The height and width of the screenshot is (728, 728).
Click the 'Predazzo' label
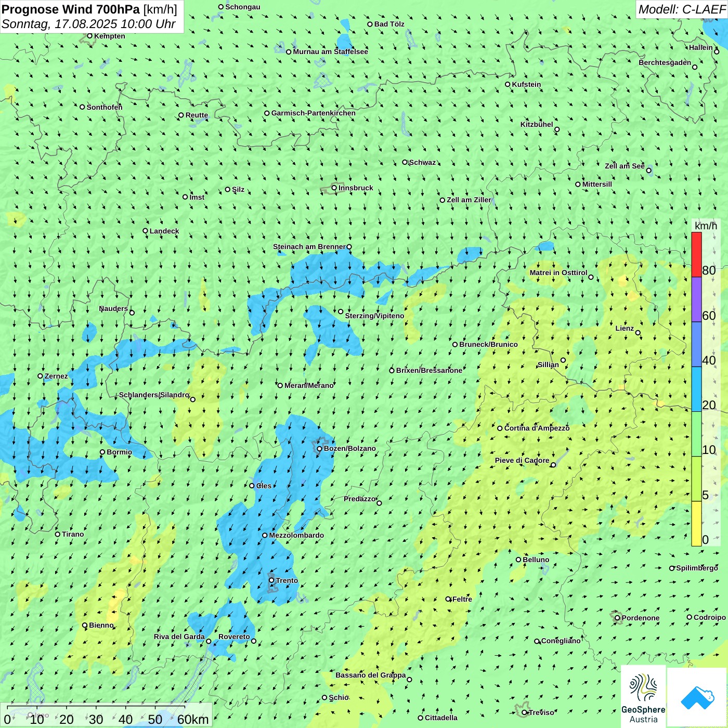click(x=359, y=499)
